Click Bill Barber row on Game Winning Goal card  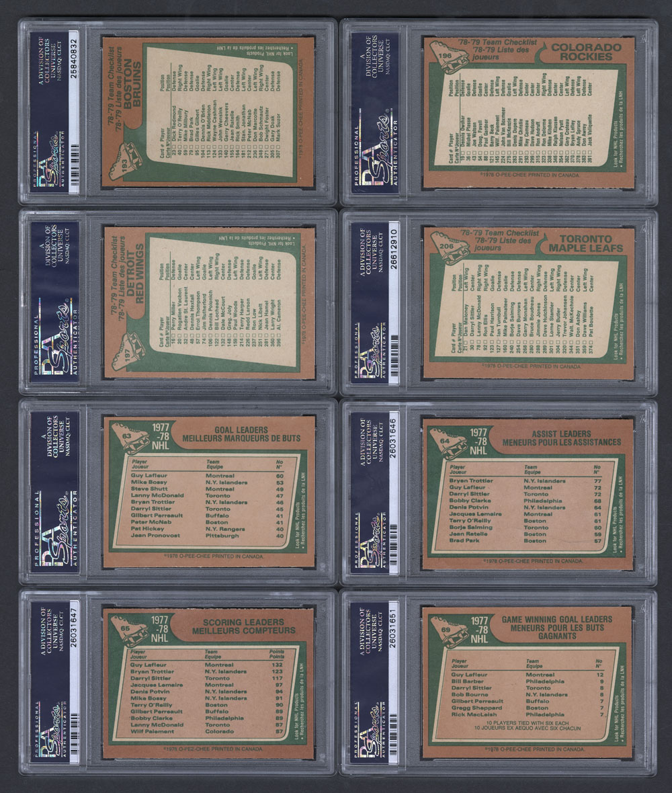click(x=528, y=681)
